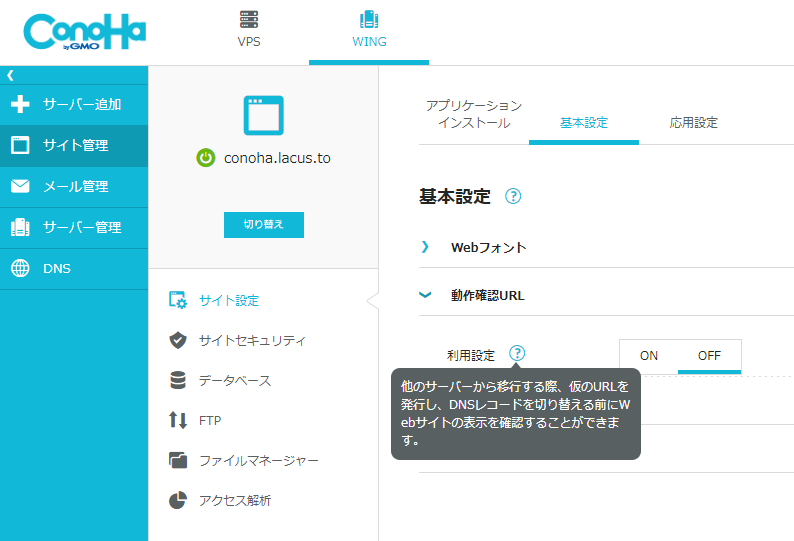Expand the Webフォント section
Viewport: 794px width, 541px height.
[488, 247]
